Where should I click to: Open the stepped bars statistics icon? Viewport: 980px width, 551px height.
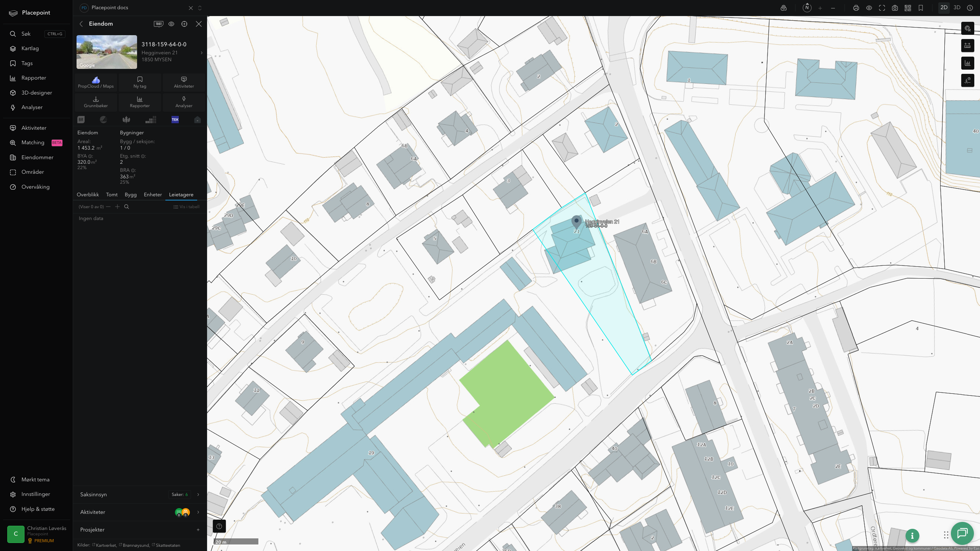[151, 119]
